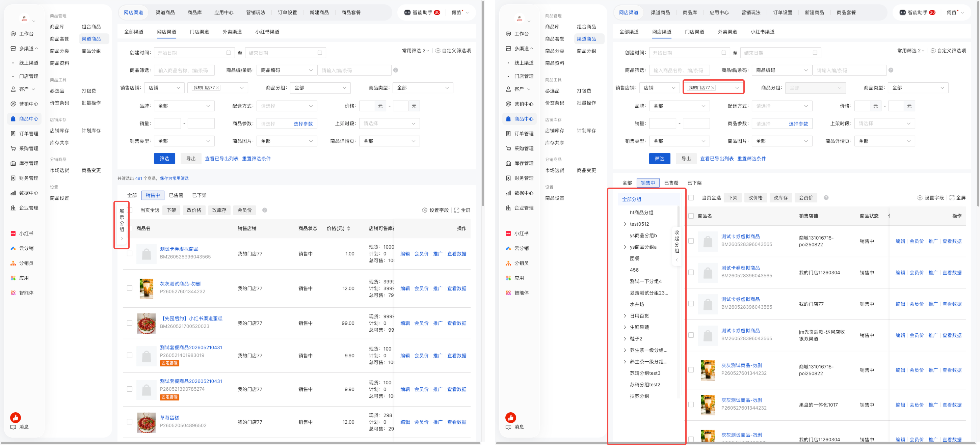Open 营销玩法 top menu in left screenshot
Screen dimensions: 980x445
(256, 12)
